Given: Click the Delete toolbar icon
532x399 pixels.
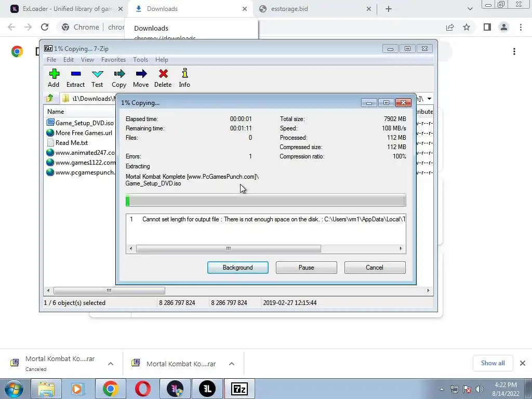Looking at the screenshot, I should 163,78.
